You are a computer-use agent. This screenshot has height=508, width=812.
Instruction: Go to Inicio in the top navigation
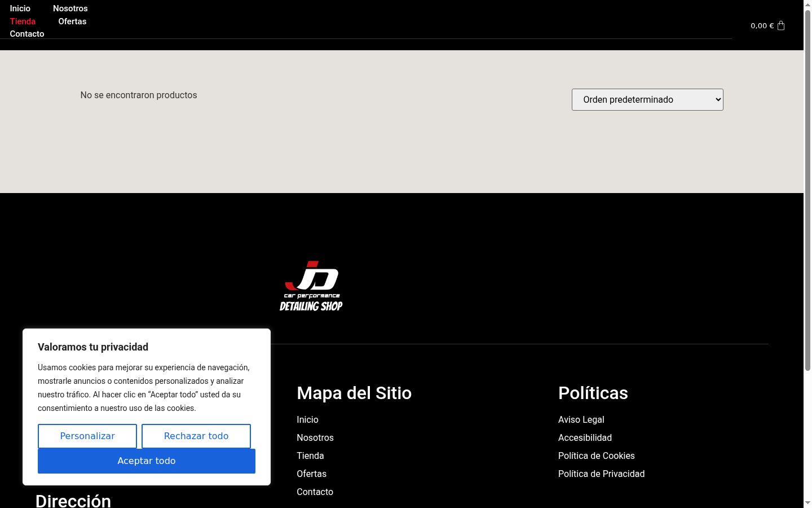coord(20,8)
